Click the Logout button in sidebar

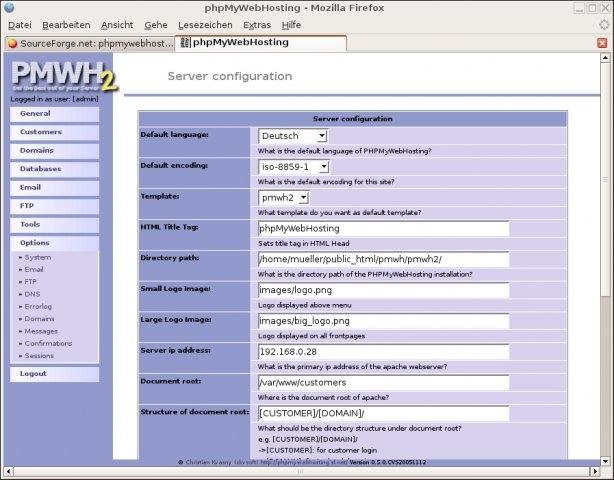point(54,374)
